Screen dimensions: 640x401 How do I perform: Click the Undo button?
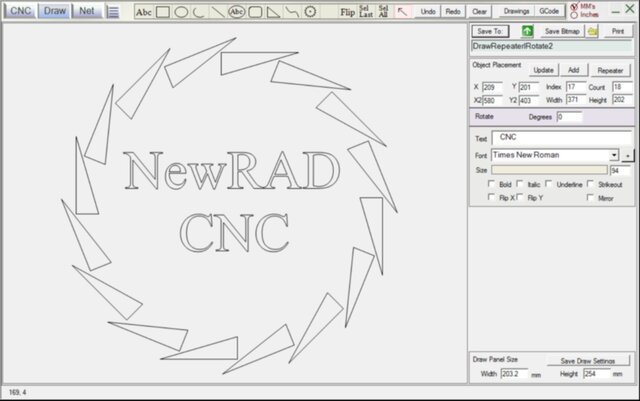click(428, 11)
